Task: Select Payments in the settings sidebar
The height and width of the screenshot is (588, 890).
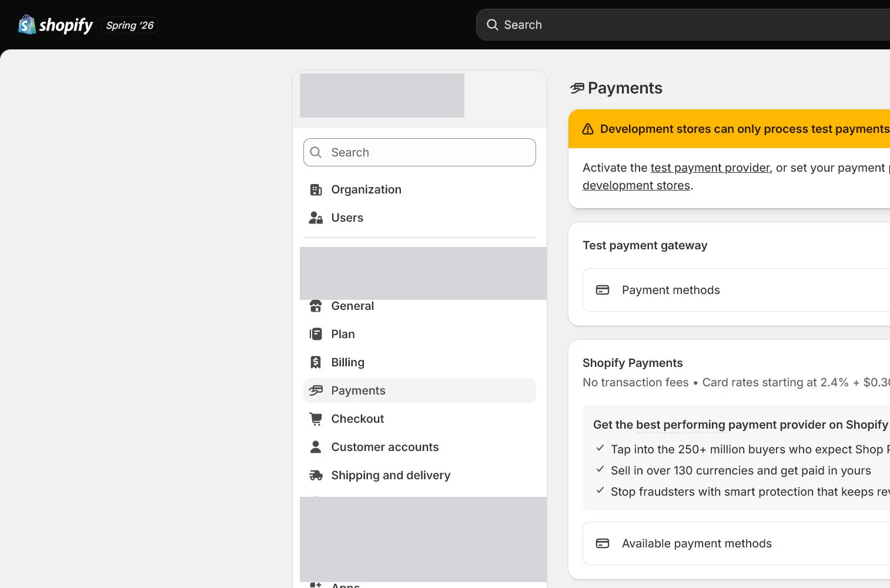Action: click(x=420, y=390)
